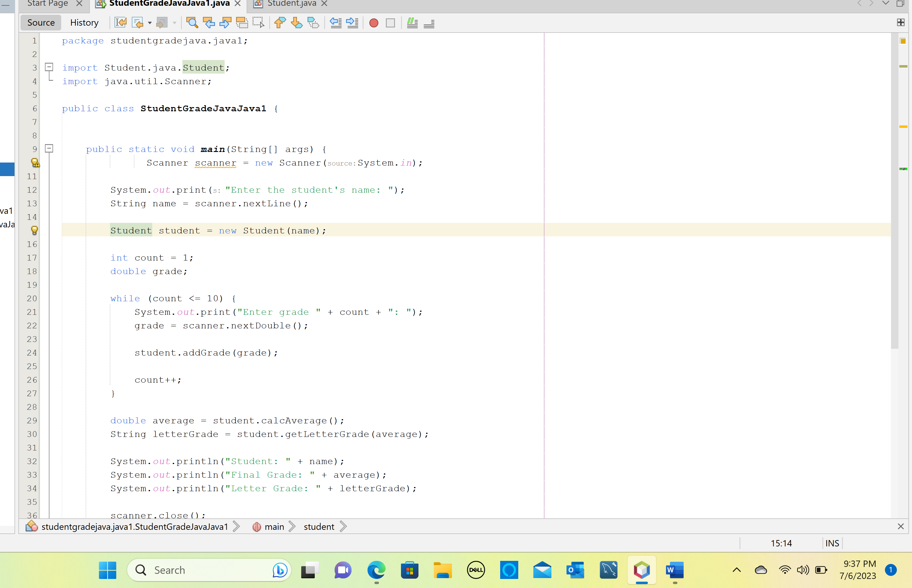Image resolution: width=912 pixels, height=588 pixels.
Task: Open Start Page tab
Action: click(x=48, y=4)
